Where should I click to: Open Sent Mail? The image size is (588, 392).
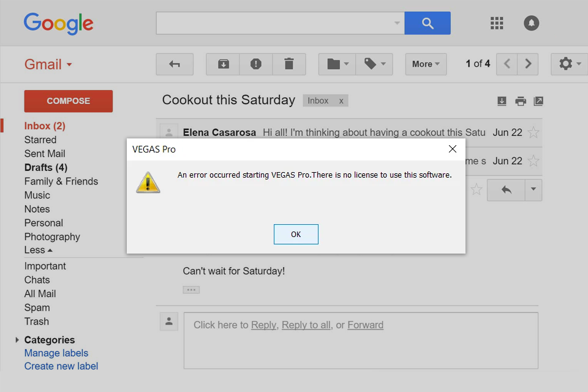[45, 154]
